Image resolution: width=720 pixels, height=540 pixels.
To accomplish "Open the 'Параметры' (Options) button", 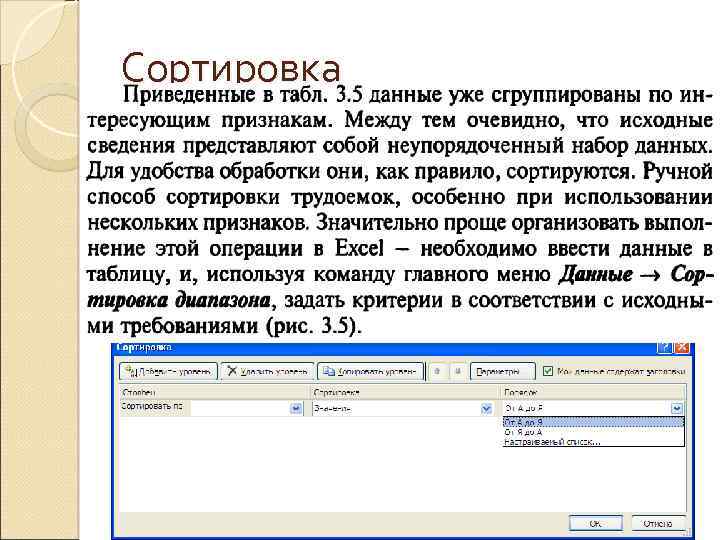I will [x=503, y=371].
